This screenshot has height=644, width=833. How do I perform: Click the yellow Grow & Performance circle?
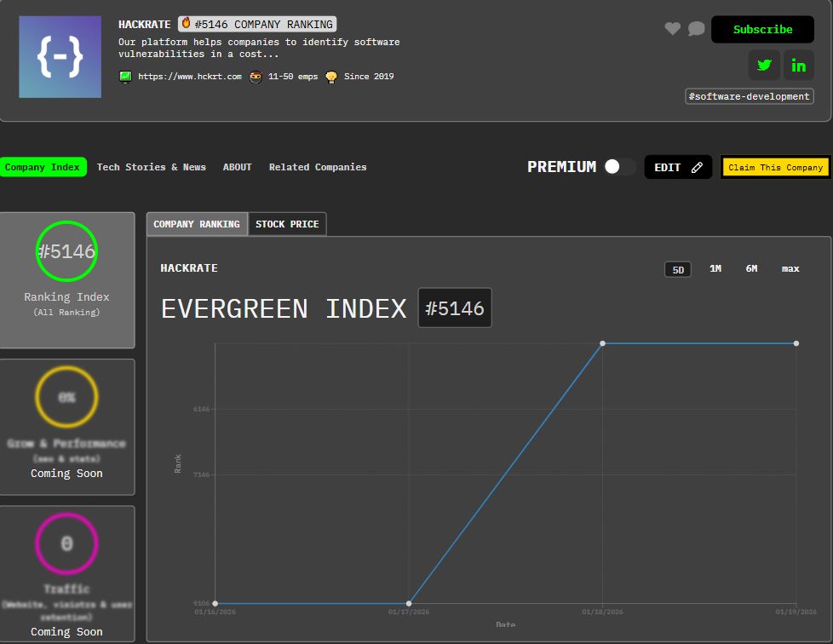click(x=66, y=397)
